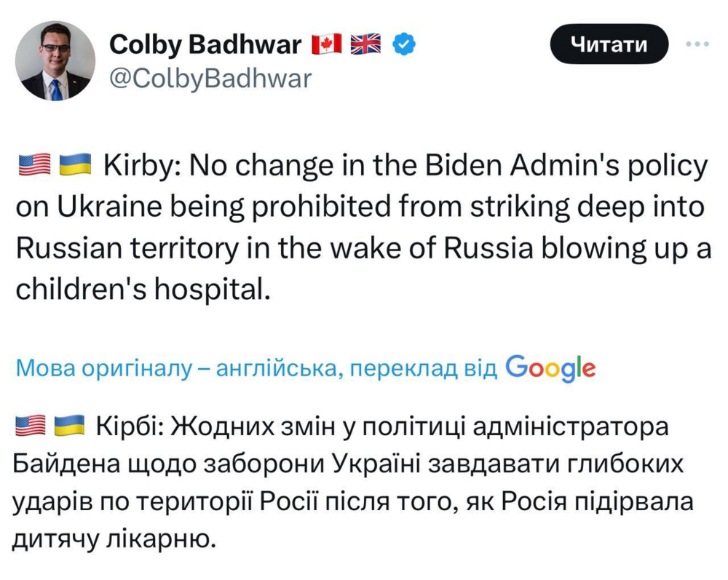
Task: Click the UK flag beside the name
Action: (x=365, y=45)
